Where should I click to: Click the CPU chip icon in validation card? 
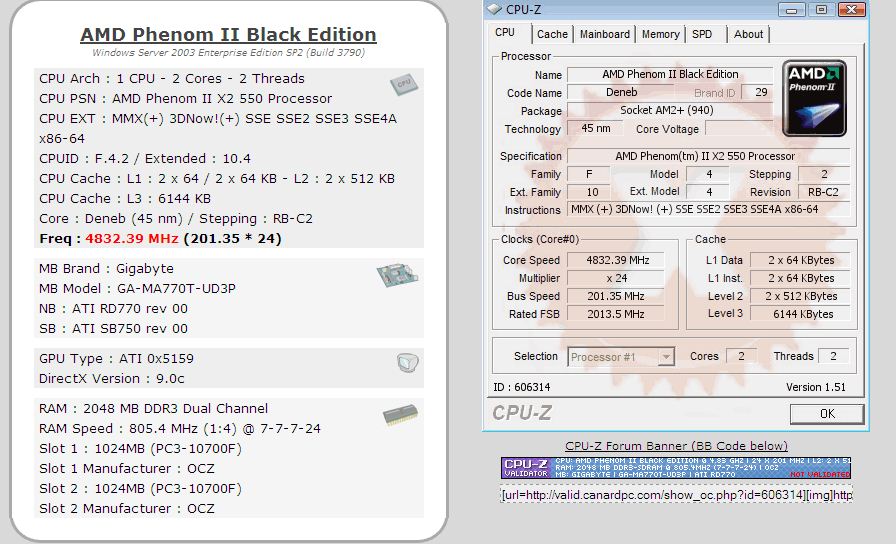[404, 85]
